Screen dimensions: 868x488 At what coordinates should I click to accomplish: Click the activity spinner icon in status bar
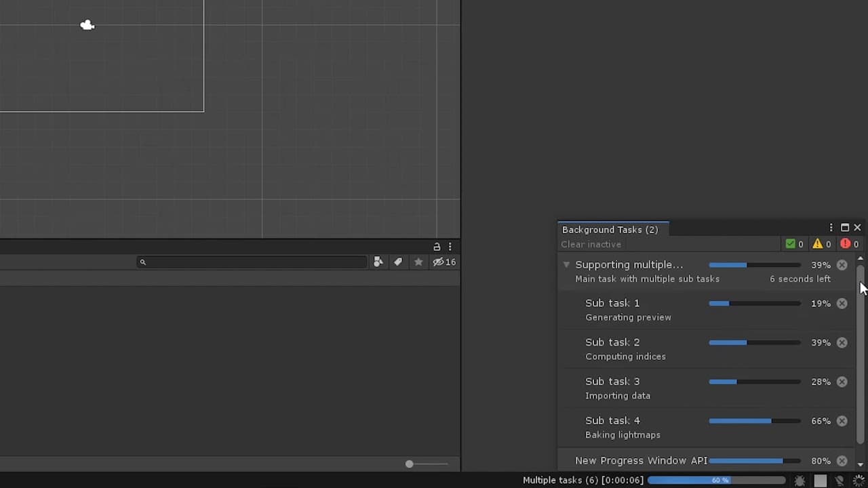click(859, 481)
